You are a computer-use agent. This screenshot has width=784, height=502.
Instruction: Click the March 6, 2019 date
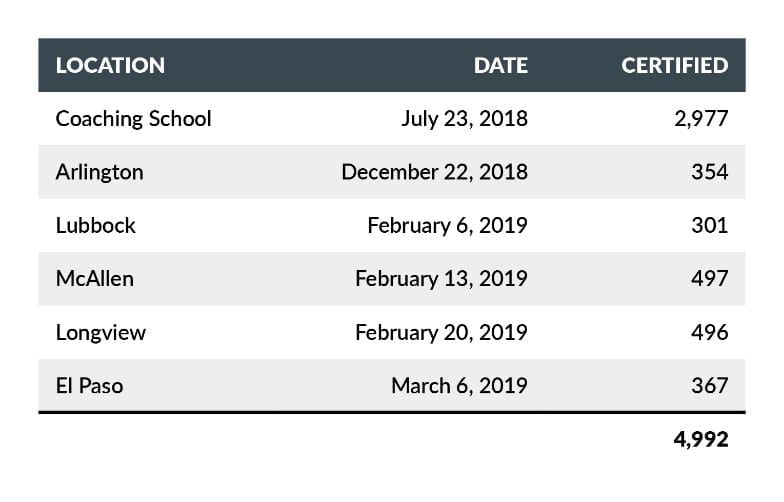tap(459, 385)
